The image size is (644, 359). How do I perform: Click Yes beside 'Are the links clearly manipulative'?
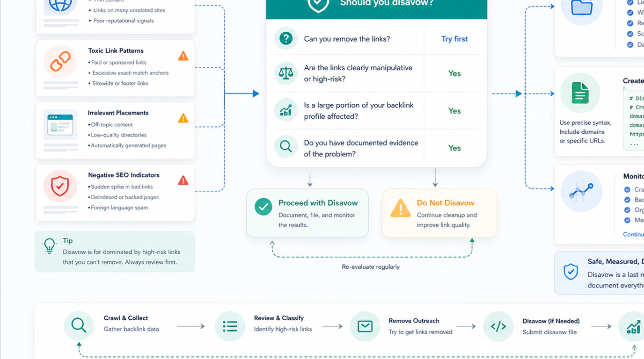(x=454, y=73)
